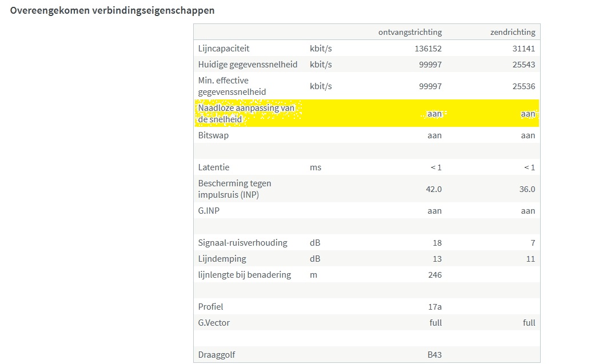Select the G.INP row label

click(209, 211)
